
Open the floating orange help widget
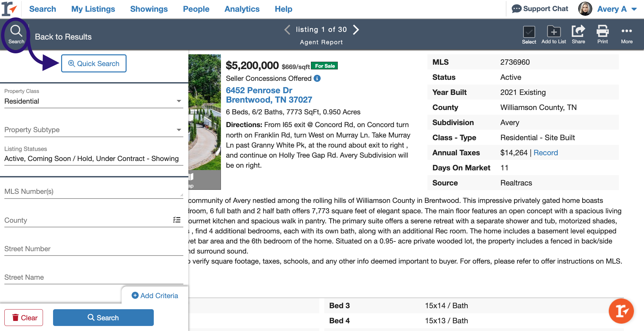[x=621, y=311]
